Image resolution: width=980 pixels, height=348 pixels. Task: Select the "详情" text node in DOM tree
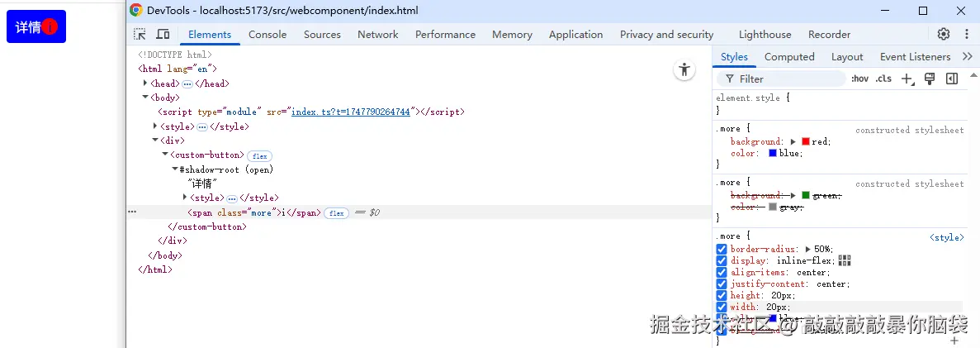[202, 184]
